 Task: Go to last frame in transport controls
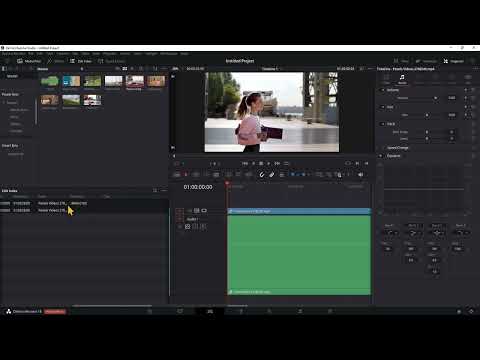pos(277,163)
